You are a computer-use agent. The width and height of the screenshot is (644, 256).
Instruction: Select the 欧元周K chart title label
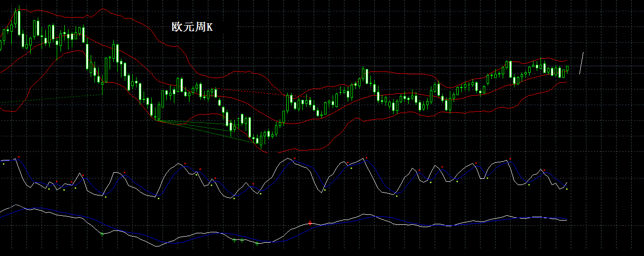point(192,27)
